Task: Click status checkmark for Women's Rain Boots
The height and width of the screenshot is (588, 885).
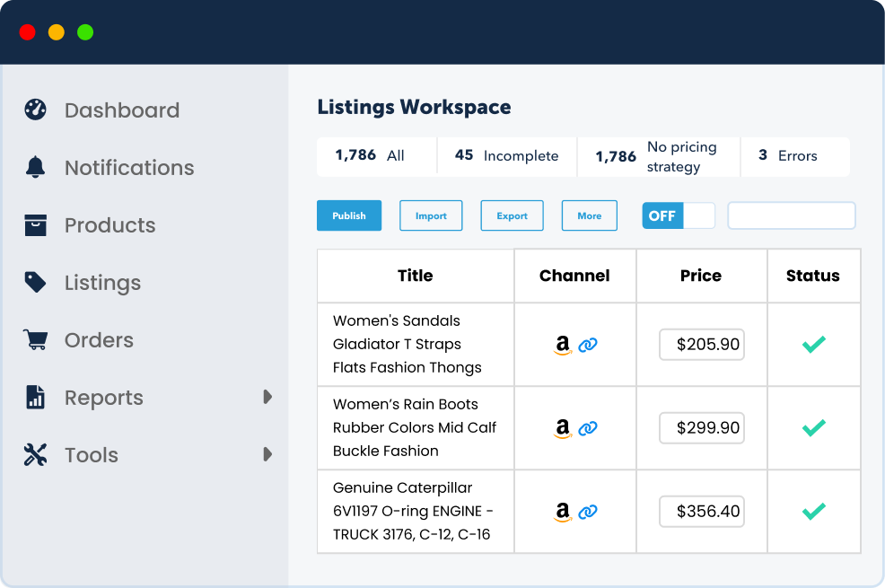Action: tap(813, 428)
